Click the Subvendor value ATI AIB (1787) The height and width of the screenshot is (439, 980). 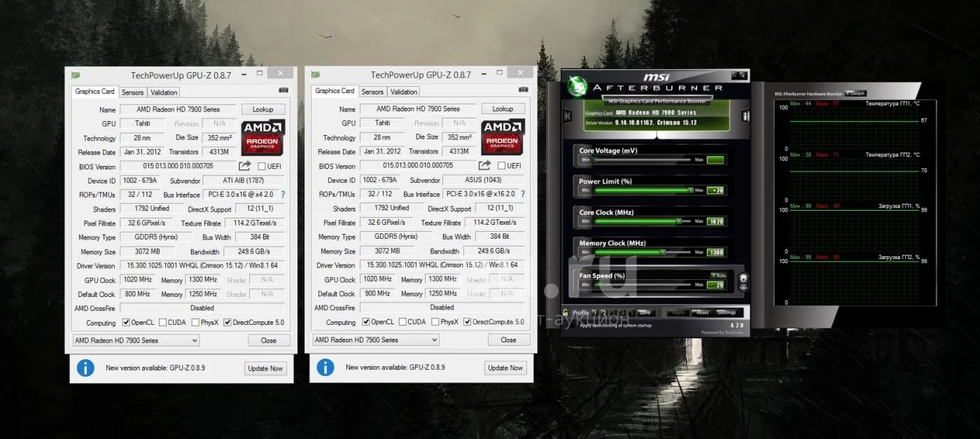tap(243, 181)
